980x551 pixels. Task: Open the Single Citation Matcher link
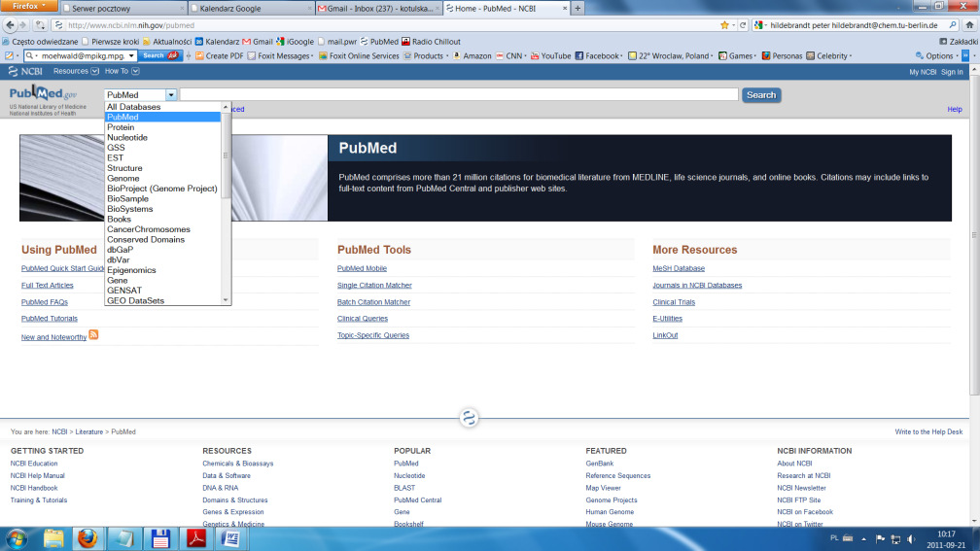pos(374,285)
